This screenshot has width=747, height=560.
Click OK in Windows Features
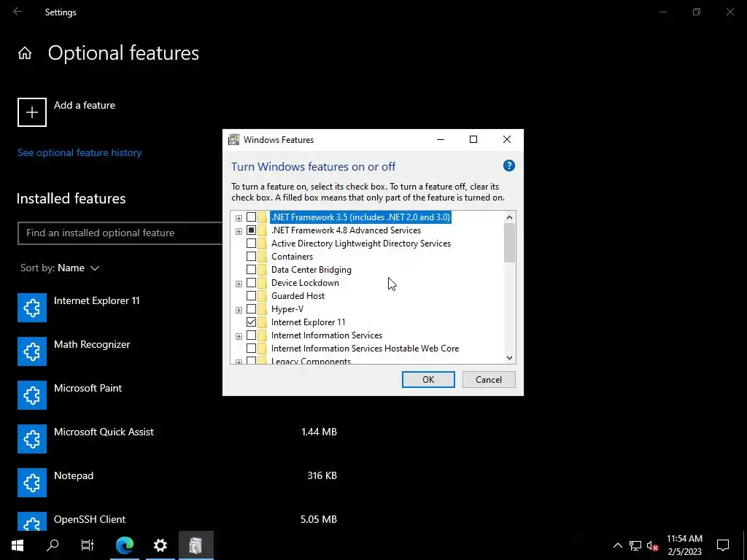pos(428,379)
